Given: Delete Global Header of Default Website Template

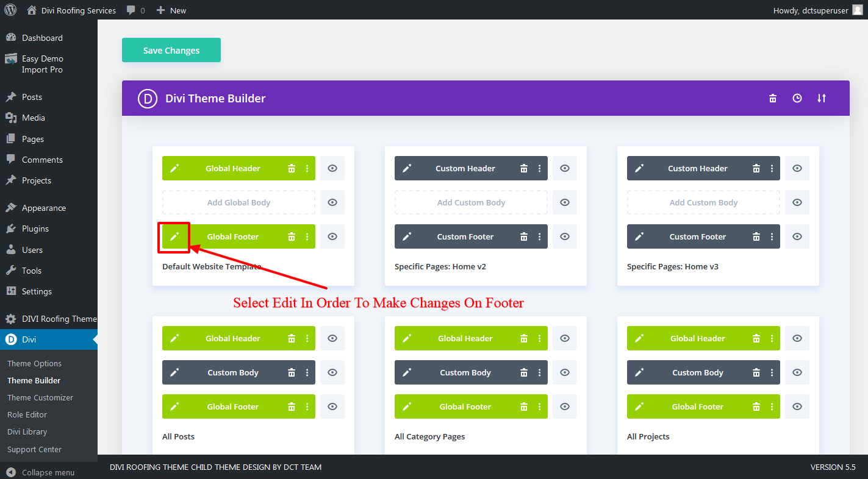Looking at the screenshot, I should 292,168.
